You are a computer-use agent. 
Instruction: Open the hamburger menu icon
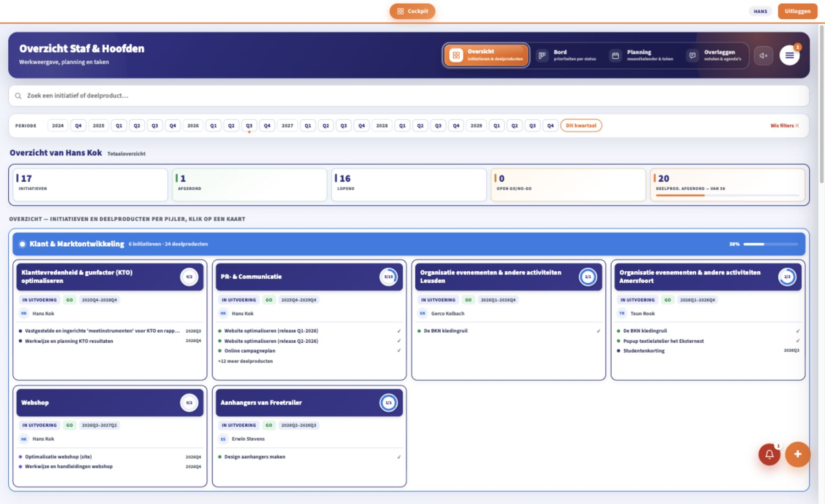tap(789, 55)
